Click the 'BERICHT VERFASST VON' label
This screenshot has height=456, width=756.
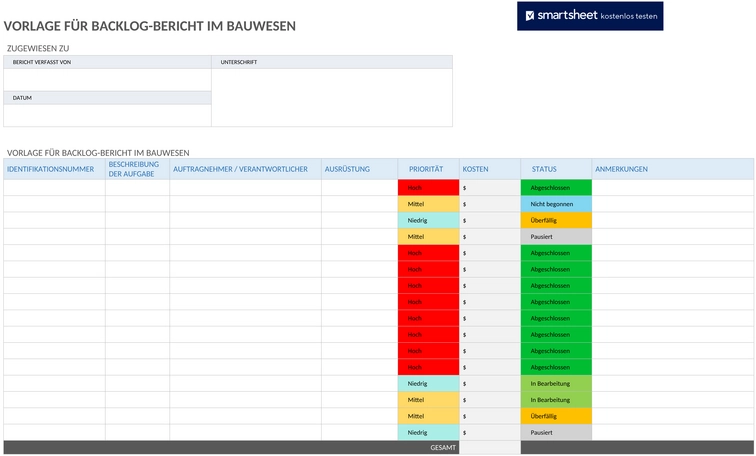point(42,62)
